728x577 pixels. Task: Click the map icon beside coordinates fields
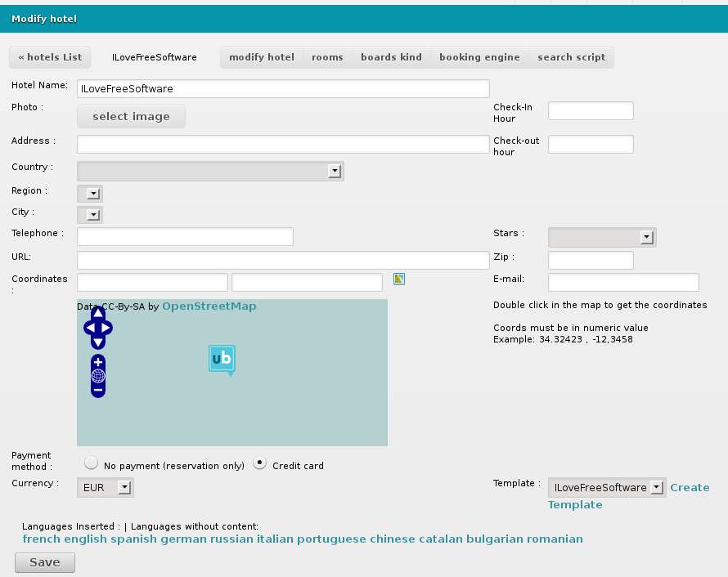tap(399, 279)
